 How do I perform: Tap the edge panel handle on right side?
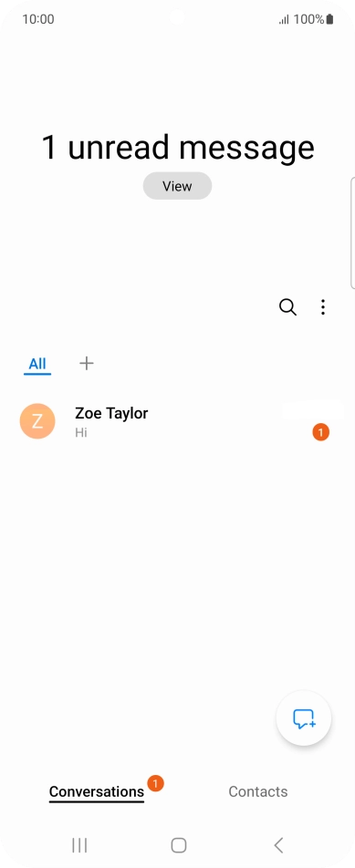[352, 233]
